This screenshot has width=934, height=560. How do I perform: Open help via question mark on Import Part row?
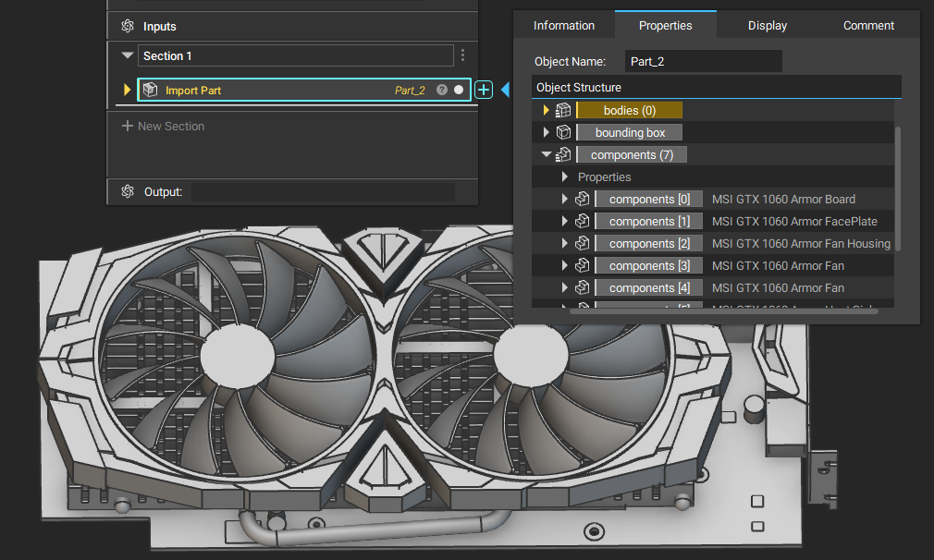click(441, 90)
